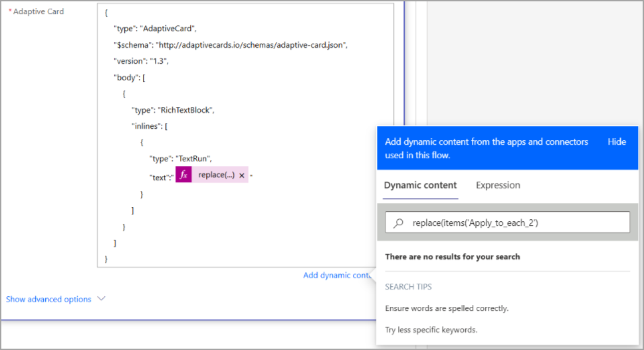The height and width of the screenshot is (350, 644).
Task: Click the search magnifier icon
Action: tap(399, 223)
